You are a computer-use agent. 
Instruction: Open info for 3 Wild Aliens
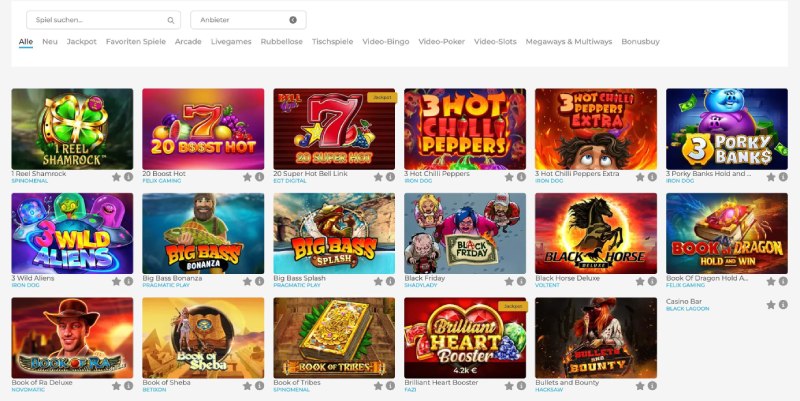tap(129, 282)
